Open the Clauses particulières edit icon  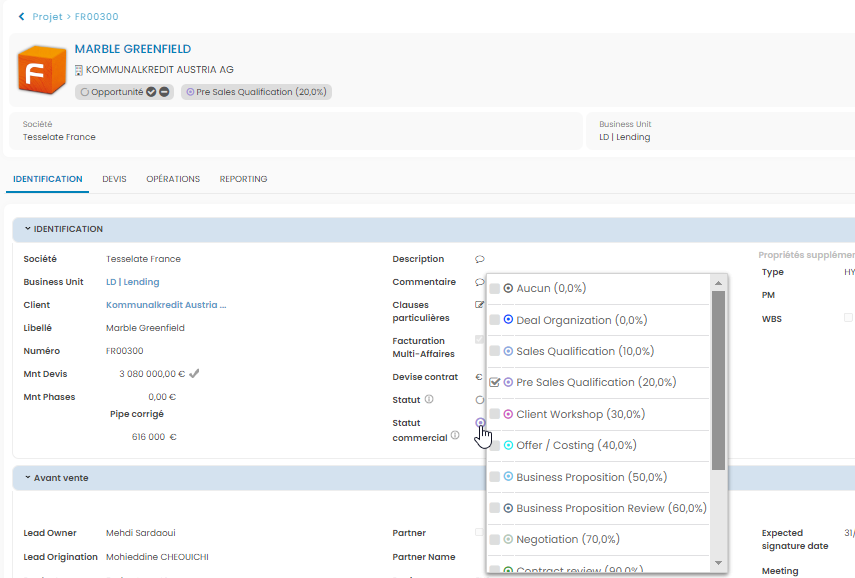tap(480, 305)
